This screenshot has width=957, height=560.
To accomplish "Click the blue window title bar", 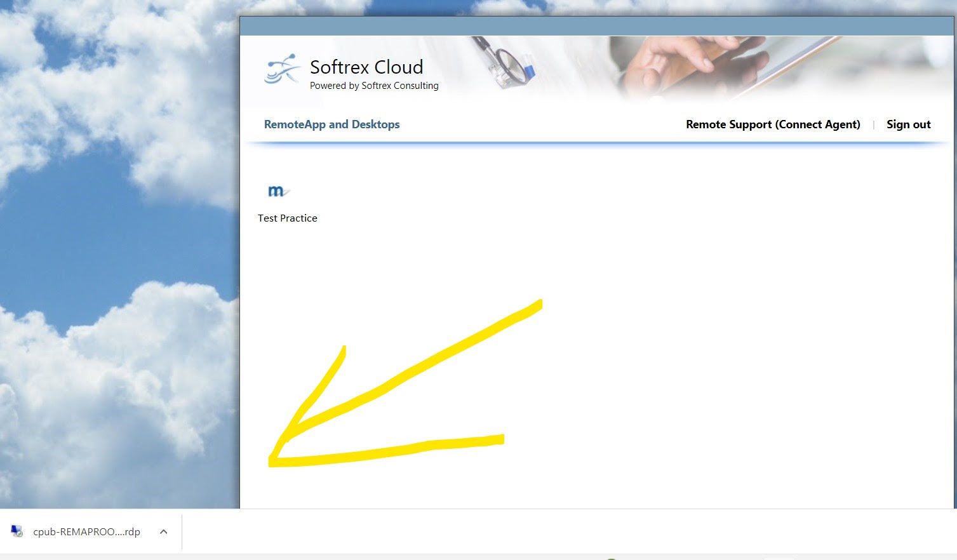I will 597,26.
